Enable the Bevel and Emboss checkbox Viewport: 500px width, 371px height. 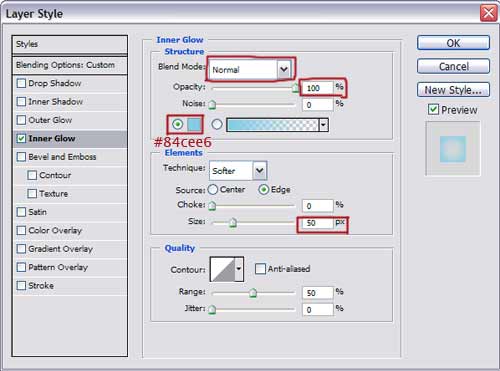coord(21,157)
